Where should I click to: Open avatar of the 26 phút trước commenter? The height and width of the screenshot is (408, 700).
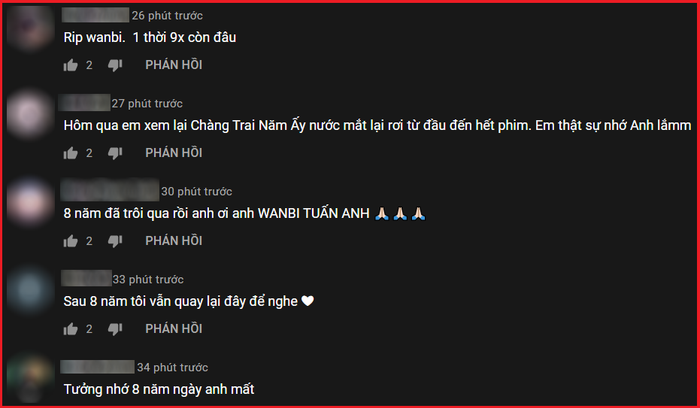point(29,27)
